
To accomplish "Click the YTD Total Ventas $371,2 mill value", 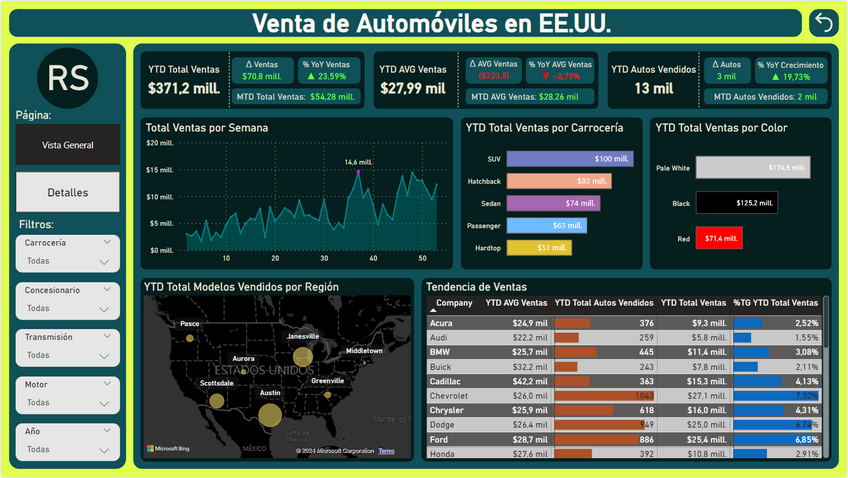I will (184, 89).
